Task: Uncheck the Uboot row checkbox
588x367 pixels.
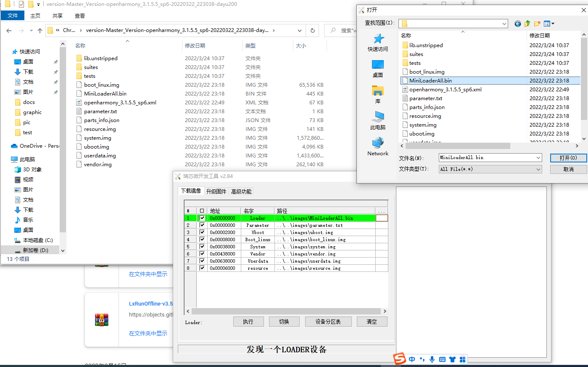Action: tap(202, 232)
